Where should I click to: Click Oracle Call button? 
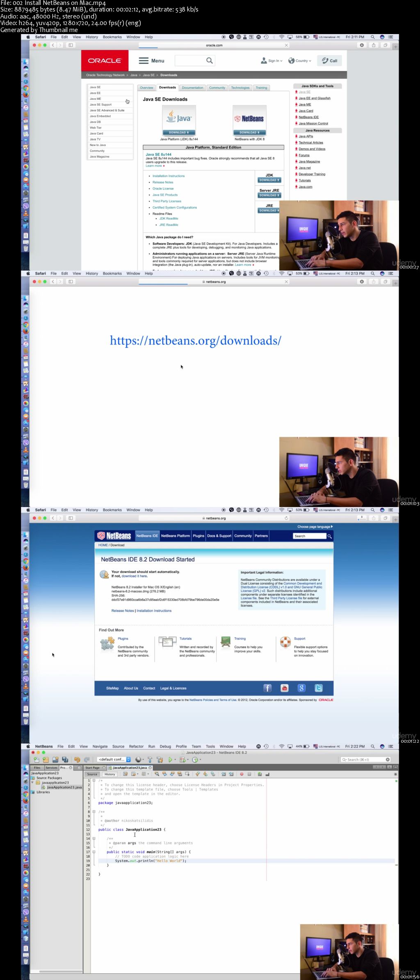click(329, 60)
